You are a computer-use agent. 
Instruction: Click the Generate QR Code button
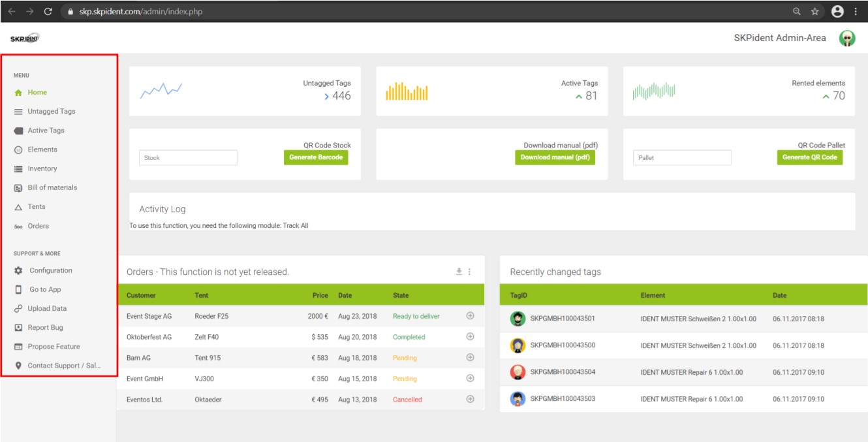[x=810, y=157]
